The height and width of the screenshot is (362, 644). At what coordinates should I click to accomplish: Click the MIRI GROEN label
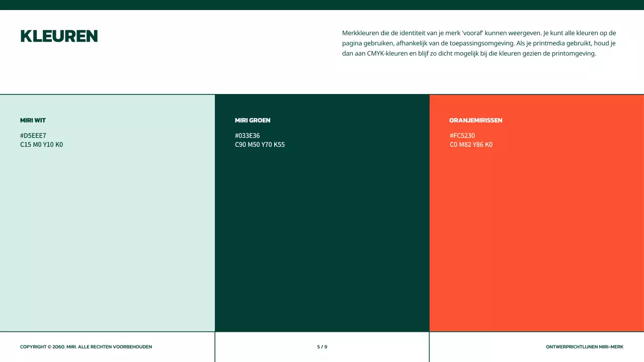pos(253,120)
